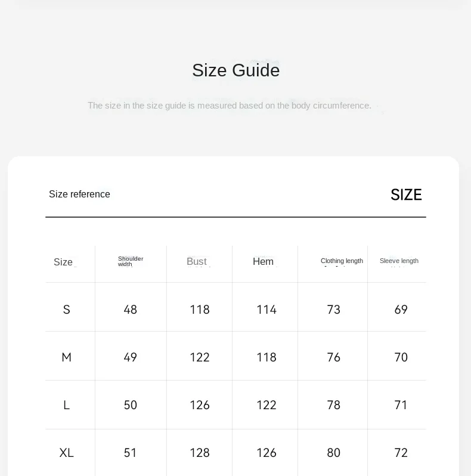This screenshot has height=476, width=471.
Task: Click bust value 128 in XL row
Action: (x=200, y=453)
